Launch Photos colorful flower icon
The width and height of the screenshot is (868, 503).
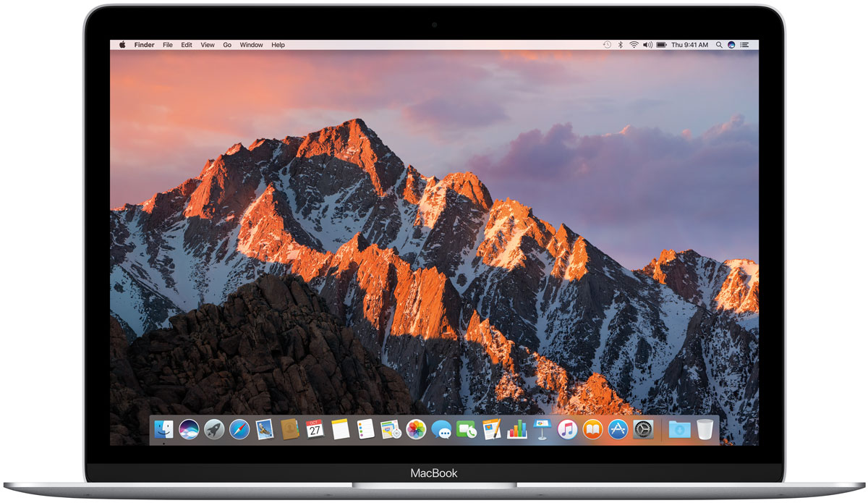[x=416, y=429]
